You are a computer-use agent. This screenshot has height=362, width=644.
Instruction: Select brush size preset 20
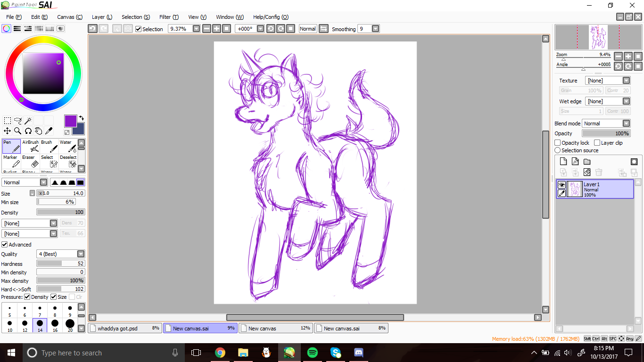coord(70,325)
